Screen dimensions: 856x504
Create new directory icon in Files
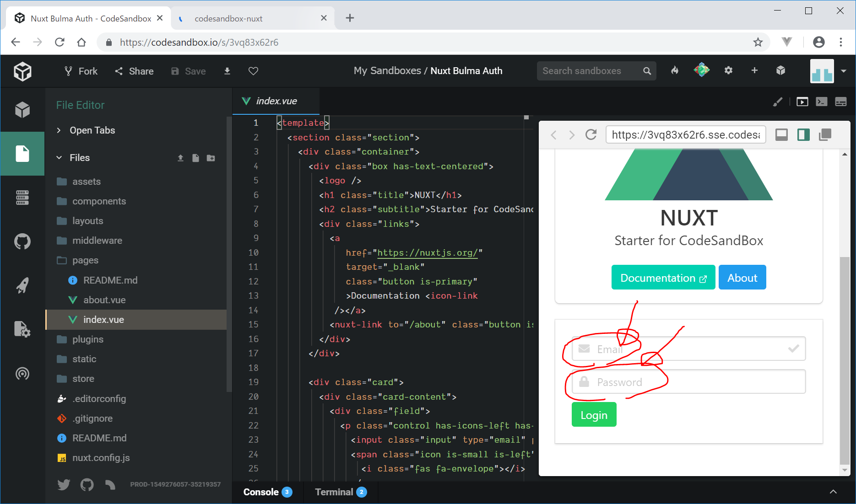(x=211, y=158)
